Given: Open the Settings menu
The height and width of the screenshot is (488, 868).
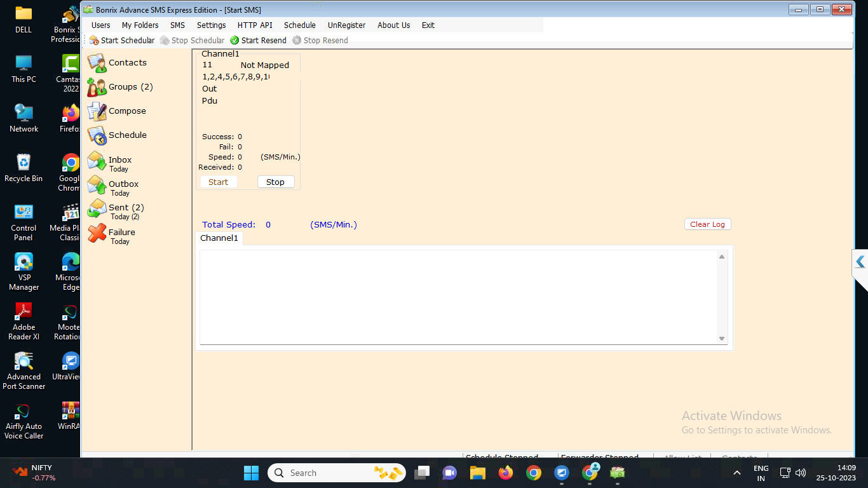Looking at the screenshot, I should pos(212,25).
